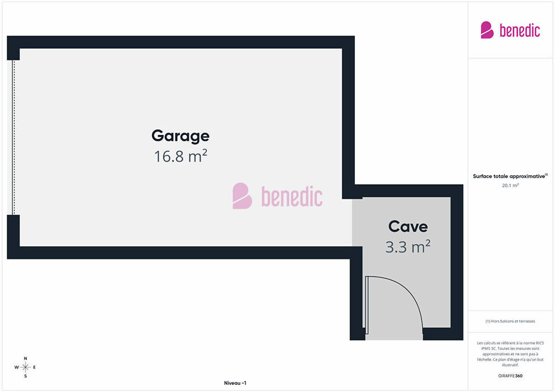Click the N letter on the compass

tap(25, 358)
